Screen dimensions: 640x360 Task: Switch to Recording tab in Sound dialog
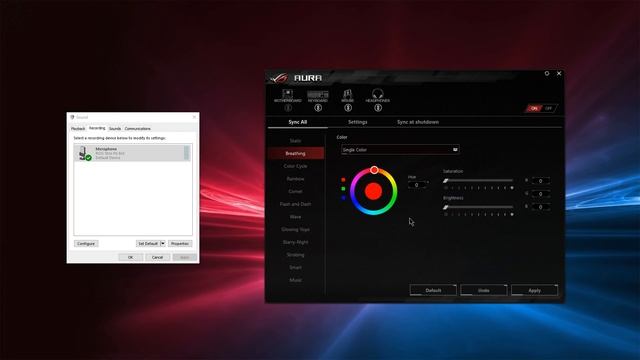click(97, 128)
